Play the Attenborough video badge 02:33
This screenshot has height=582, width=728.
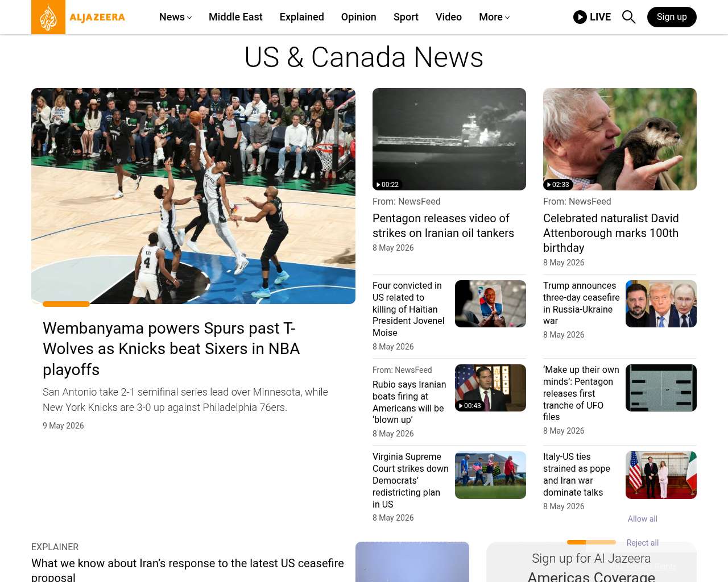[x=559, y=185]
